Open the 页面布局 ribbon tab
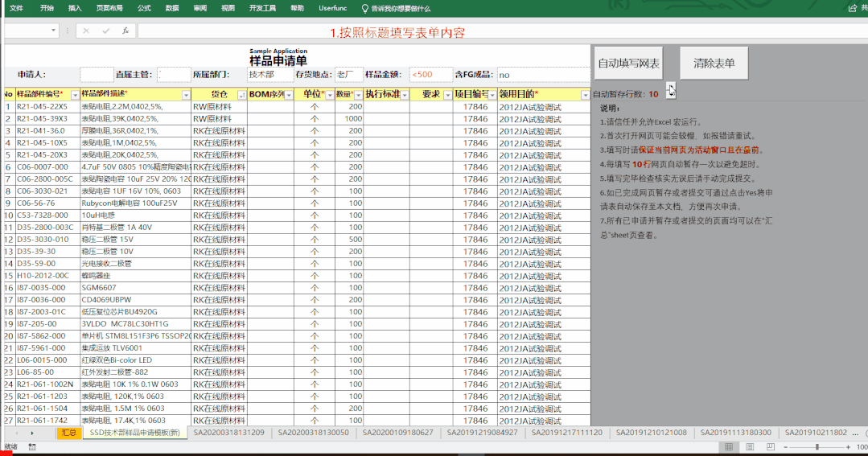The image size is (868, 456). point(109,8)
